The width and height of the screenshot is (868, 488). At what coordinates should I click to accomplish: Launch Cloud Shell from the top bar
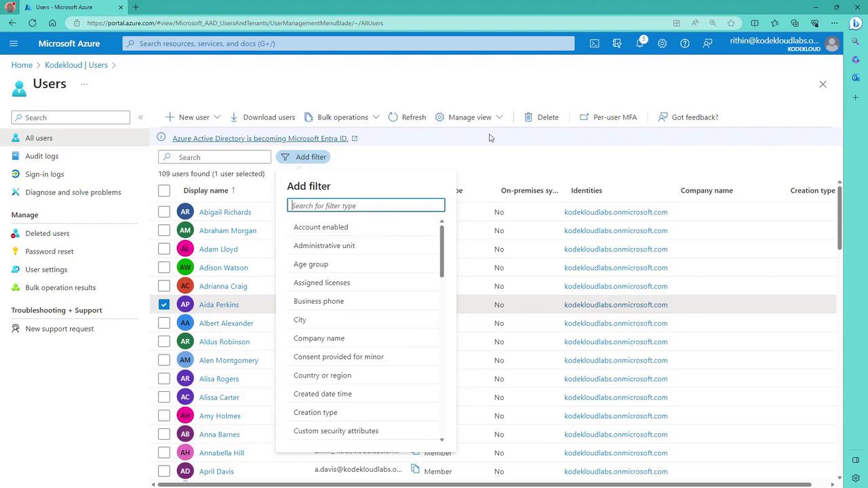[594, 43]
